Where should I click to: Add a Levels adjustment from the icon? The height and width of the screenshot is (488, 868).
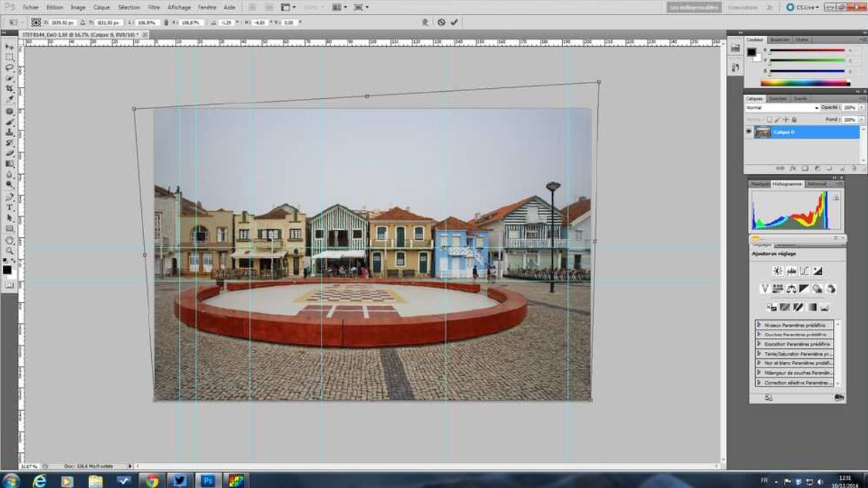click(791, 271)
